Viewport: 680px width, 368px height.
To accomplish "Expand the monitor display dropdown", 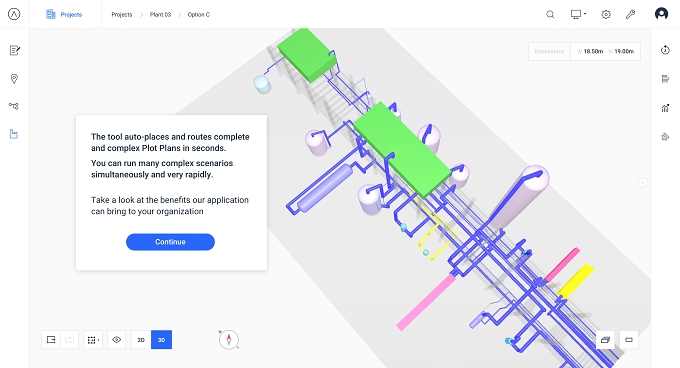I will click(578, 14).
